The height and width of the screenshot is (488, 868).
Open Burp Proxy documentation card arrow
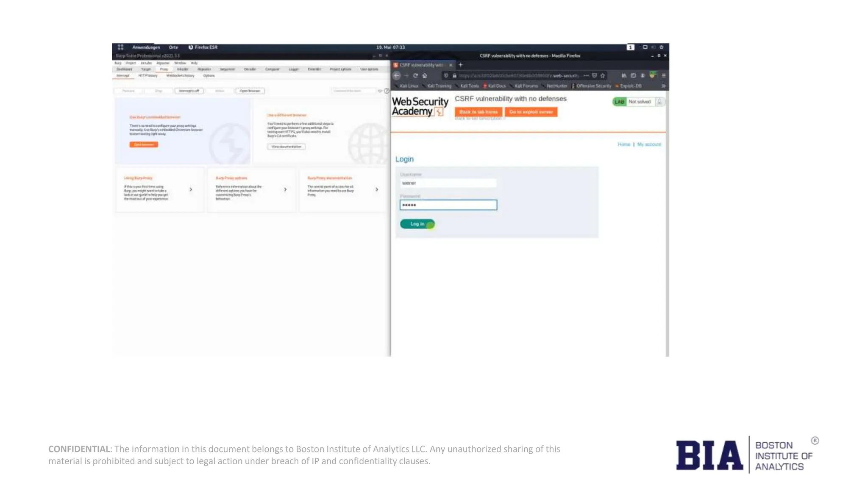click(377, 189)
